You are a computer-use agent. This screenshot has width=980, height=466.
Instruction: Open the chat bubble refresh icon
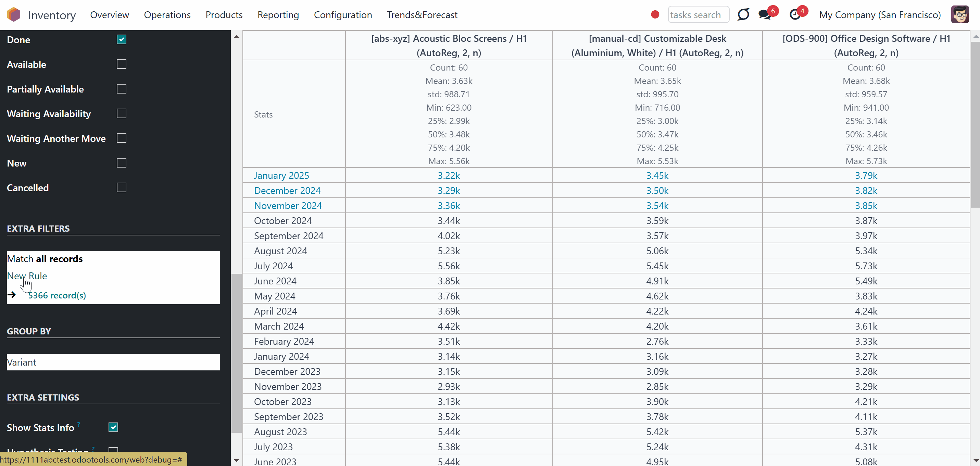pos(743,15)
